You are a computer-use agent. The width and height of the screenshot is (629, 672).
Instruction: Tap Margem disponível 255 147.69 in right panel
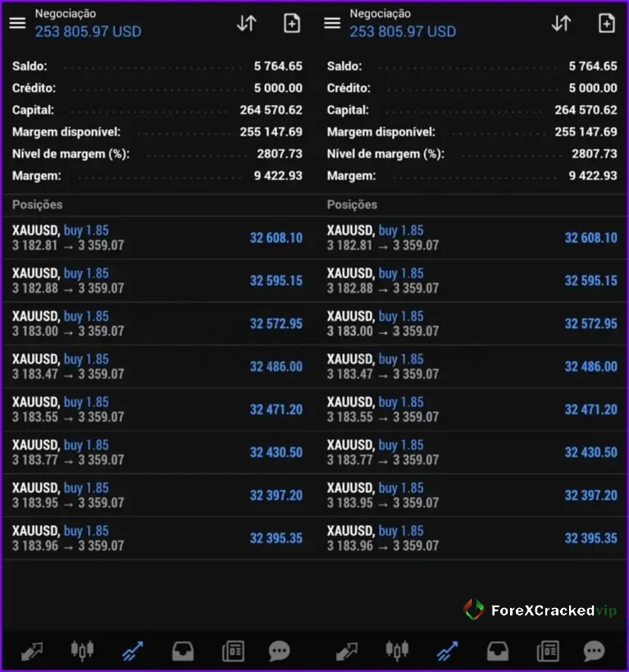coord(586,131)
